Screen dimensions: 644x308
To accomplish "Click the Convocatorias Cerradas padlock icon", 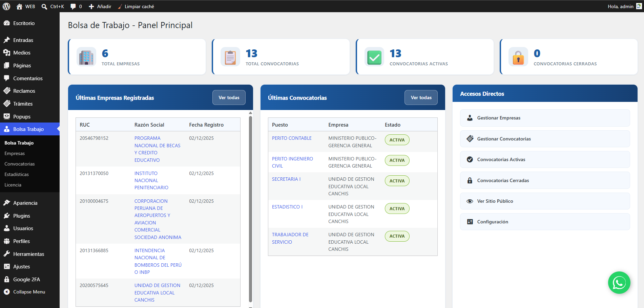I will pyautogui.click(x=518, y=57).
